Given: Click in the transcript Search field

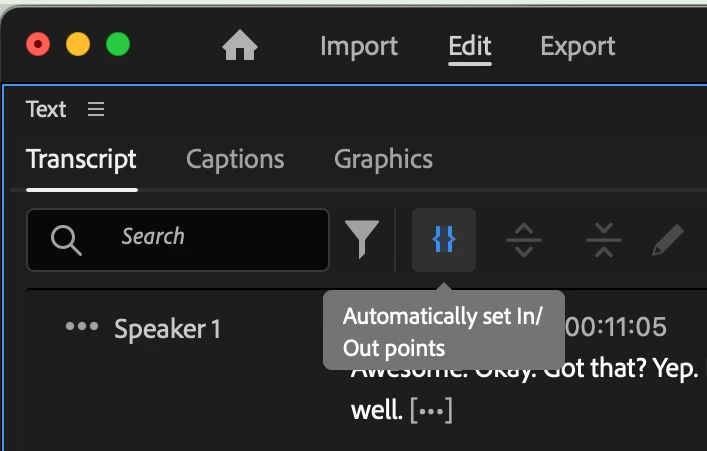Looking at the screenshot, I should point(178,239).
